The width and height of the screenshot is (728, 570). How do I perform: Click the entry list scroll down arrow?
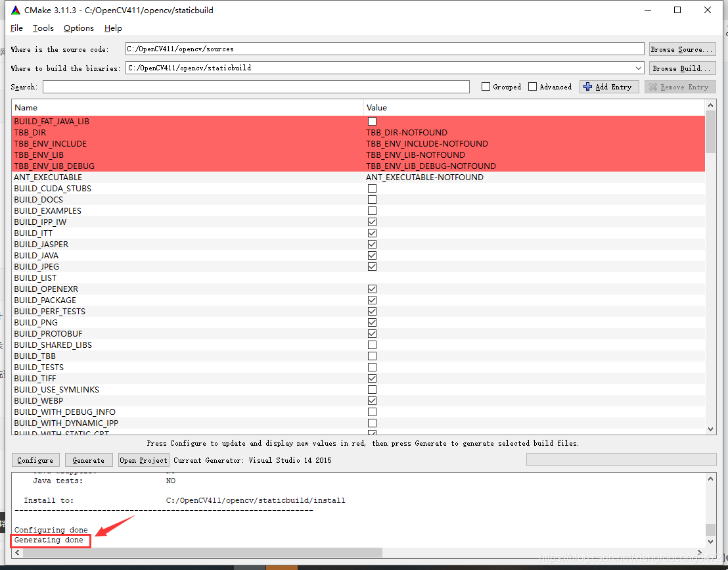coord(710,429)
